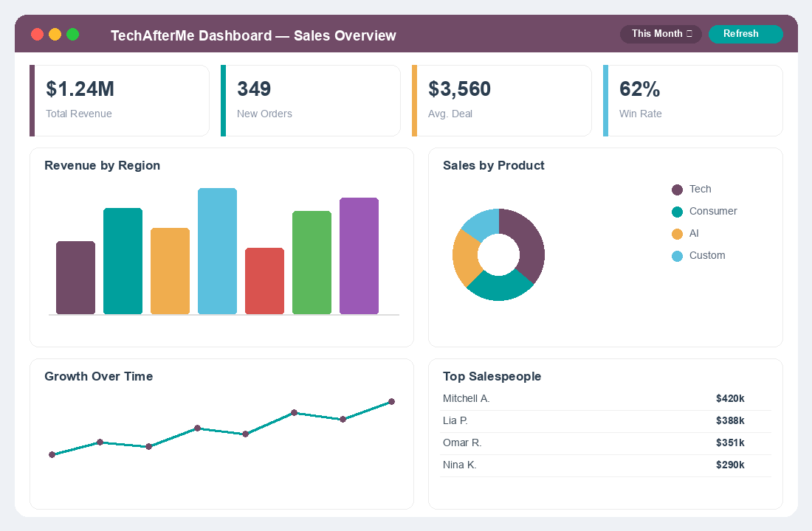This screenshot has height=531, width=812.
Task: Click the Refresh button
Action: (746, 34)
